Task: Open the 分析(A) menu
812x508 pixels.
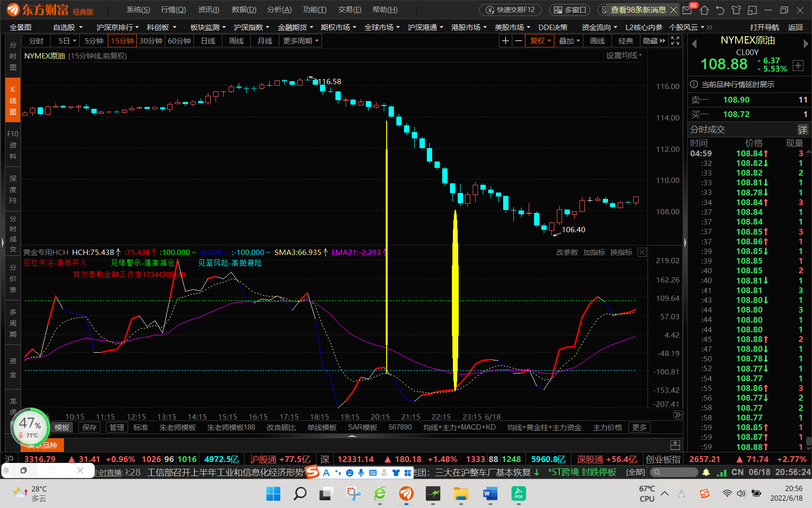Action: (x=279, y=10)
